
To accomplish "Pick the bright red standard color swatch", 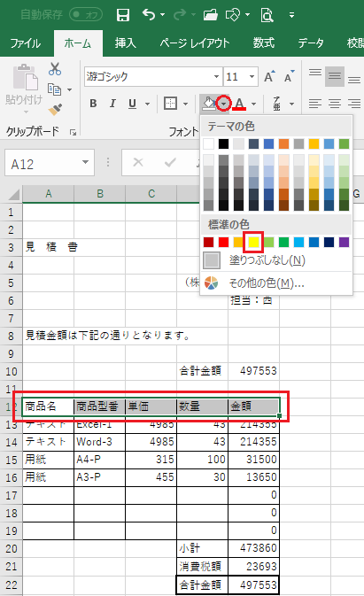I will point(224,242).
